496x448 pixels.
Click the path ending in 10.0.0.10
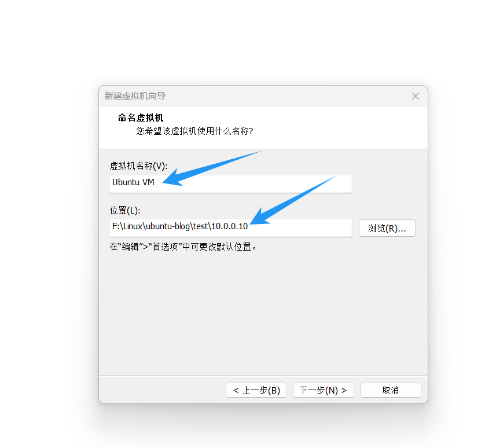230,228
